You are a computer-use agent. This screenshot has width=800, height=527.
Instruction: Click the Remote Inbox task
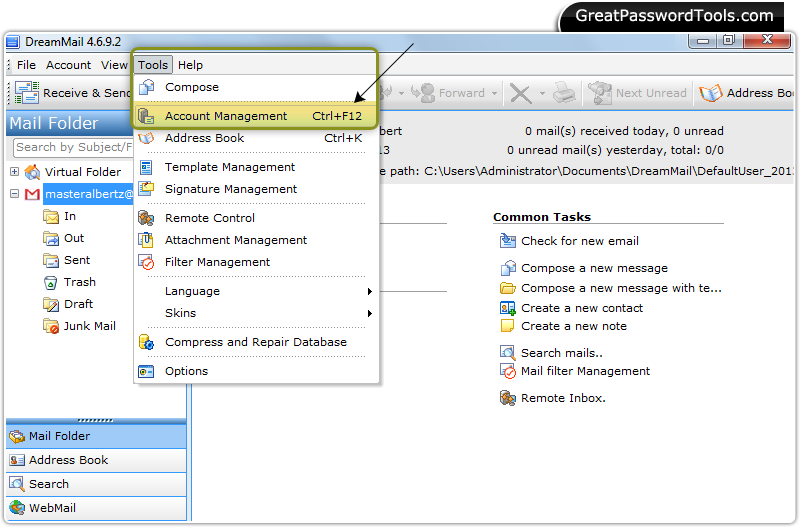click(x=563, y=398)
